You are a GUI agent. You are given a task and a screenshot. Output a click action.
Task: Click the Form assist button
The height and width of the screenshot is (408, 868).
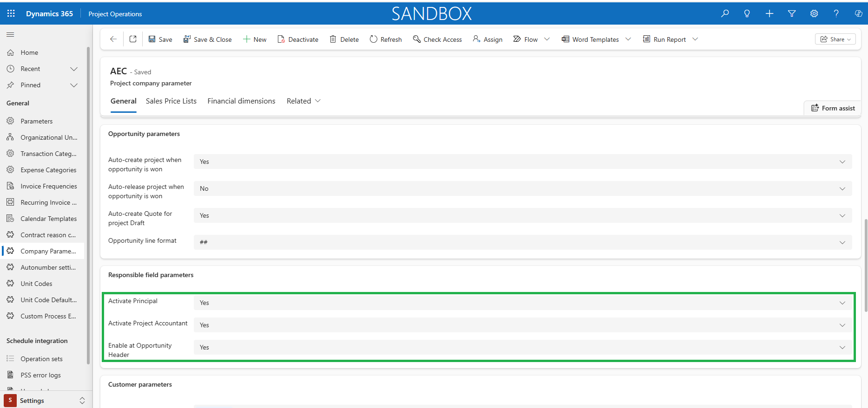(833, 108)
